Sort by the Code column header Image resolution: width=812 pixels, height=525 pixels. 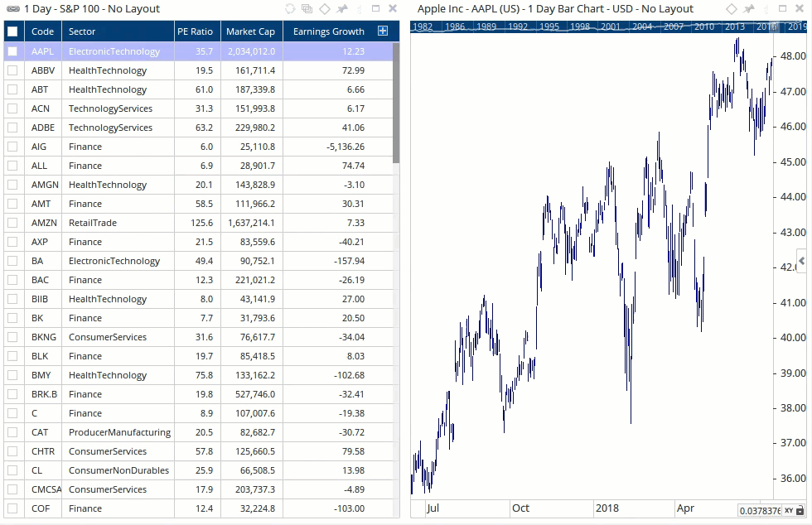coord(42,31)
